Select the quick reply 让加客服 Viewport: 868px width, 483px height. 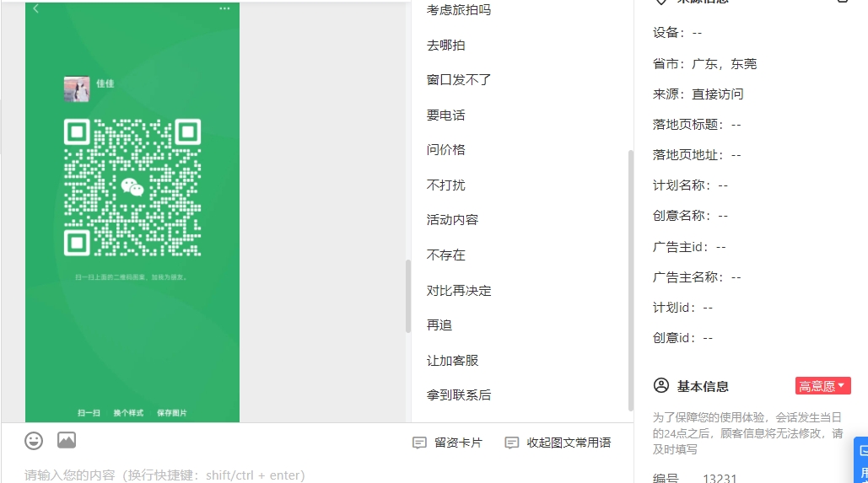452,361
